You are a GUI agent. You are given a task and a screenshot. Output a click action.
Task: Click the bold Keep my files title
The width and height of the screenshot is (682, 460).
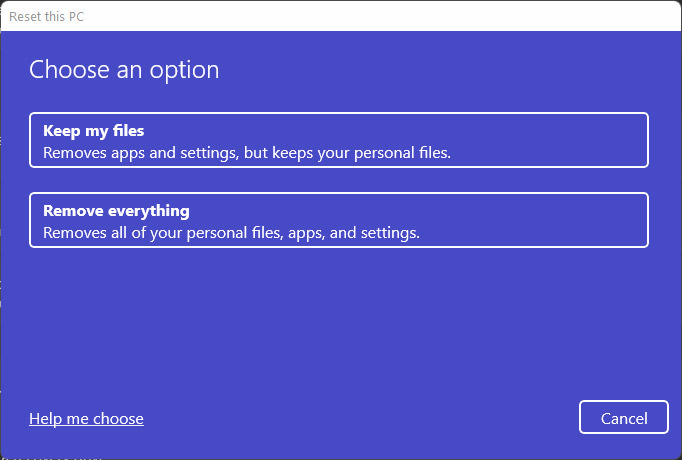coord(94,131)
